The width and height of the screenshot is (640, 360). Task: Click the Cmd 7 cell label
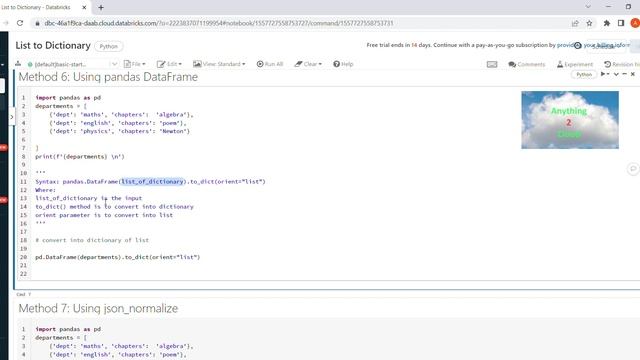coord(23,294)
